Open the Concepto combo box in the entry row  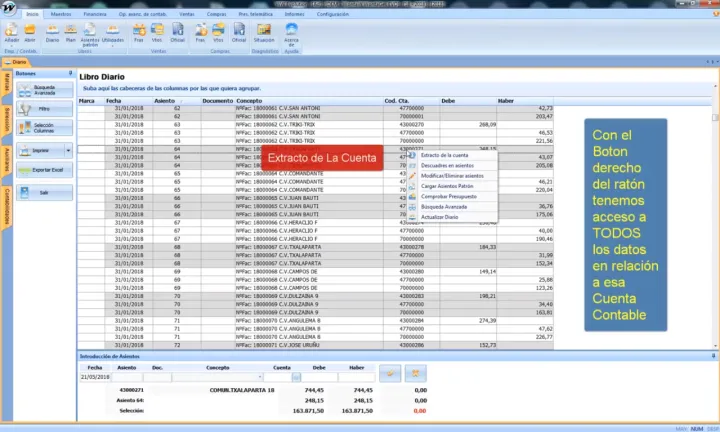[x=217, y=377]
